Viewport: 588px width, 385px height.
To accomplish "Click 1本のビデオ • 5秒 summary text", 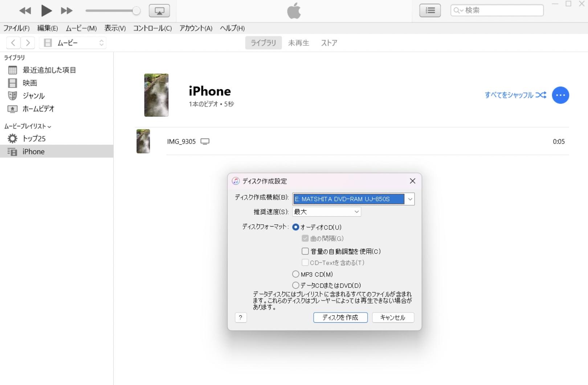I will click(x=211, y=104).
